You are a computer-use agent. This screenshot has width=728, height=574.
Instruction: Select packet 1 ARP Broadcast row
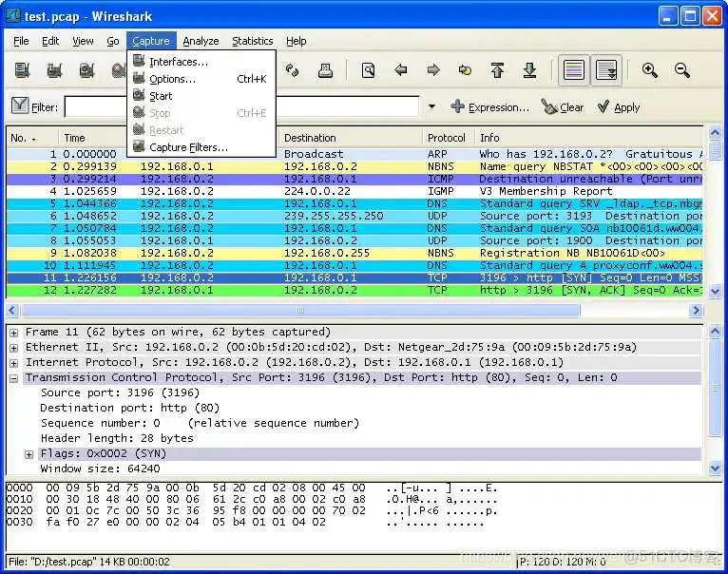354,154
